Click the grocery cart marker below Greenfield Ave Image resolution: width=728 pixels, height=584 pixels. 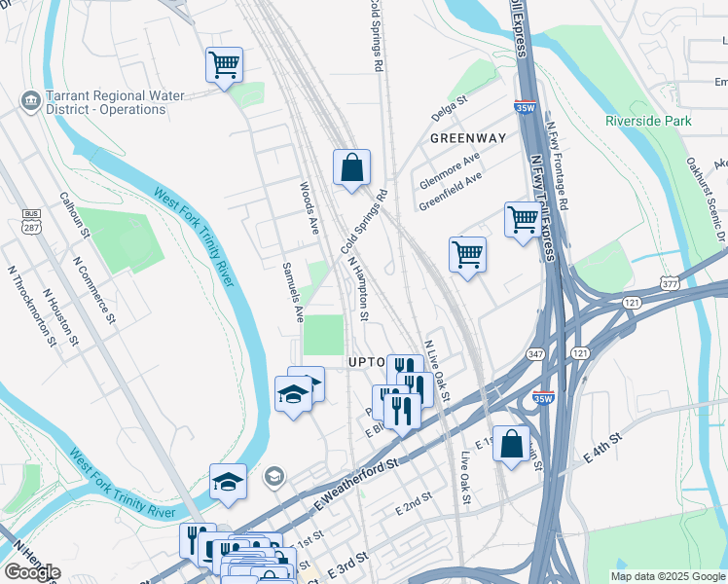(467, 257)
